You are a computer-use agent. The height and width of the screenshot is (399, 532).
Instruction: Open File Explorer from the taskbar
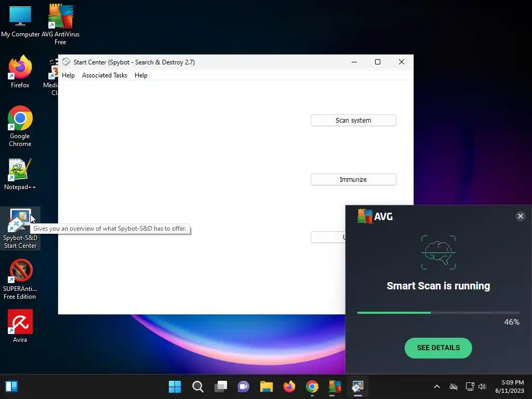pos(267,387)
